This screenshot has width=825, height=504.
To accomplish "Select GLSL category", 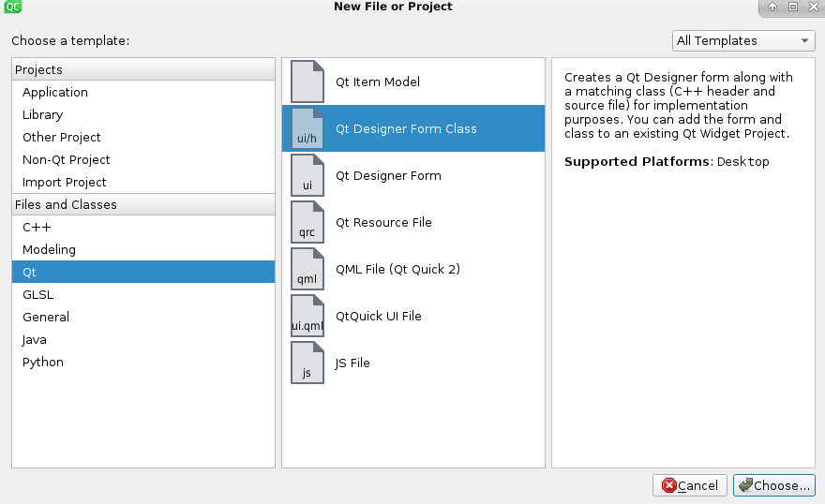I will [x=143, y=294].
